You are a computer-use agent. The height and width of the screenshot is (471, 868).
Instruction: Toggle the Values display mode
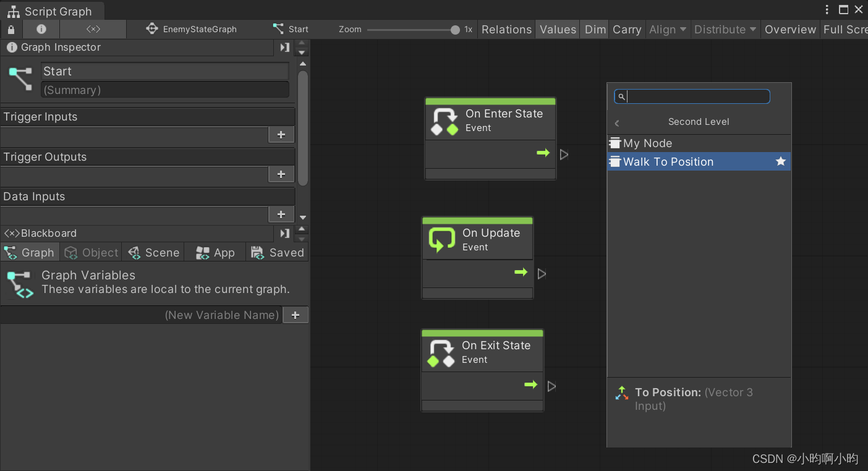pyautogui.click(x=557, y=29)
